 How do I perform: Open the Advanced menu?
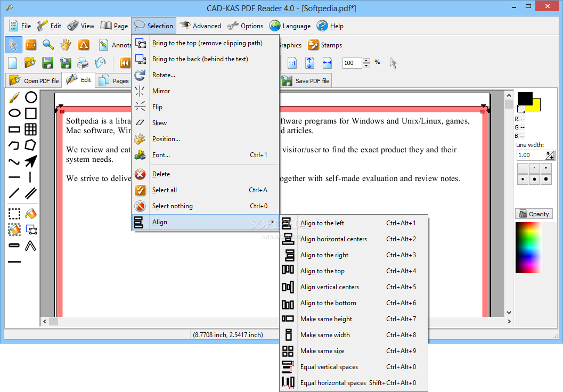[x=200, y=26]
